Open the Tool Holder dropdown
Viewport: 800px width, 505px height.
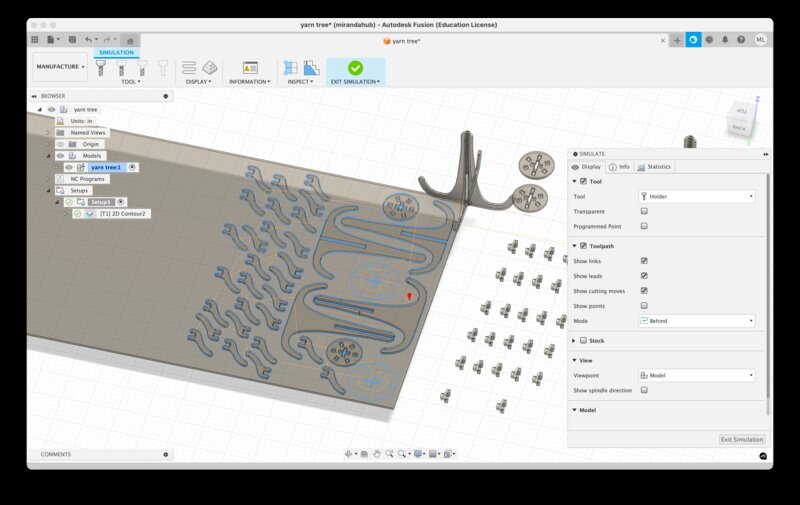click(x=696, y=197)
